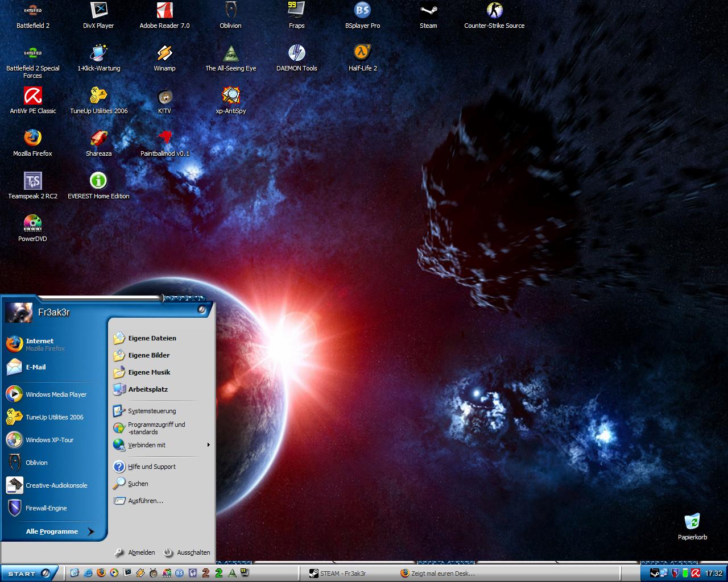Image resolution: width=728 pixels, height=582 pixels.
Task: Open Eigene Musik folder
Action: tap(162, 372)
